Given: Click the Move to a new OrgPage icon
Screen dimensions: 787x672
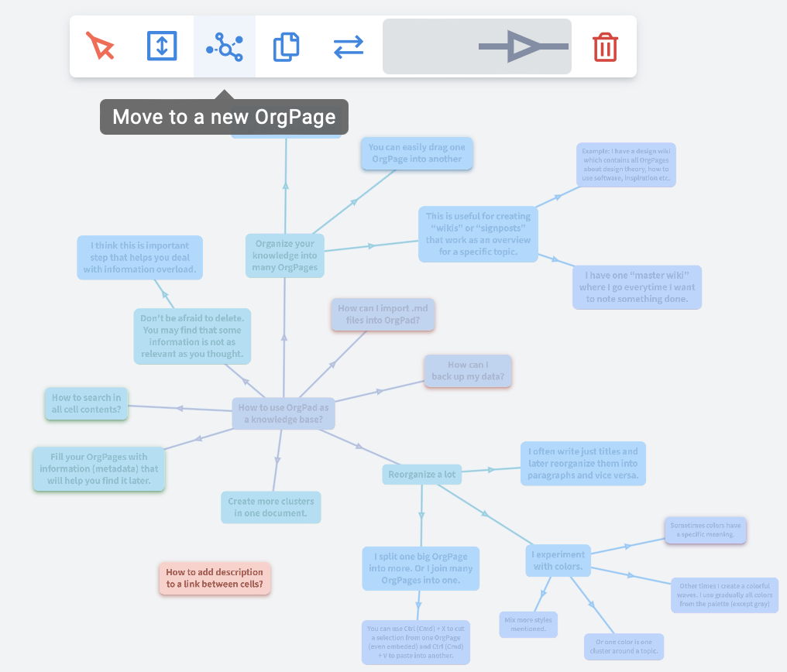Looking at the screenshot, I should (224, 47).
